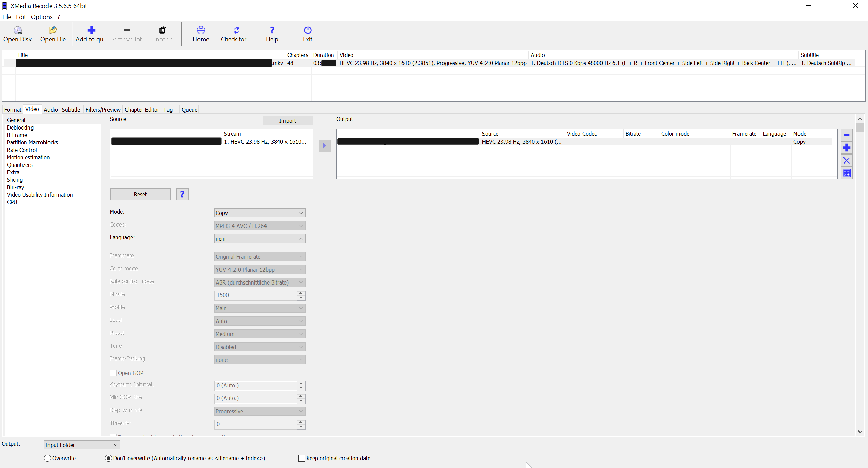Select Rate Control in settings list

(x=22, y=150)
